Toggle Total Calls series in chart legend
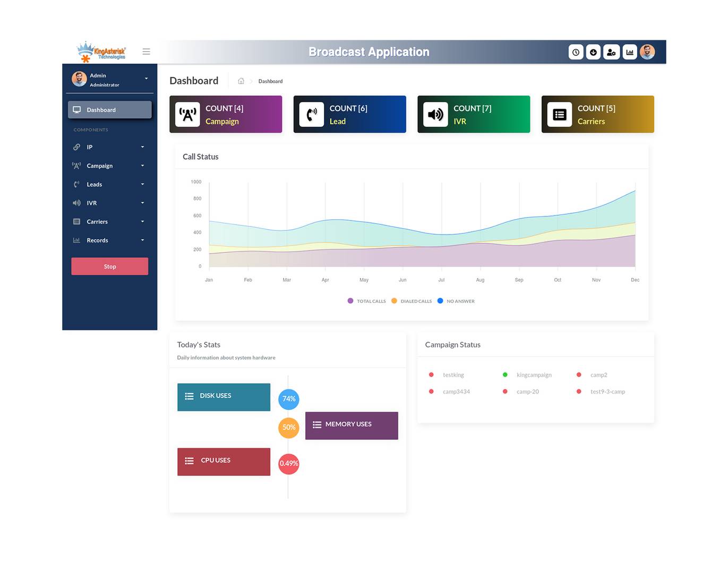Screen dimensions: 728x573 tap(367, 301)
